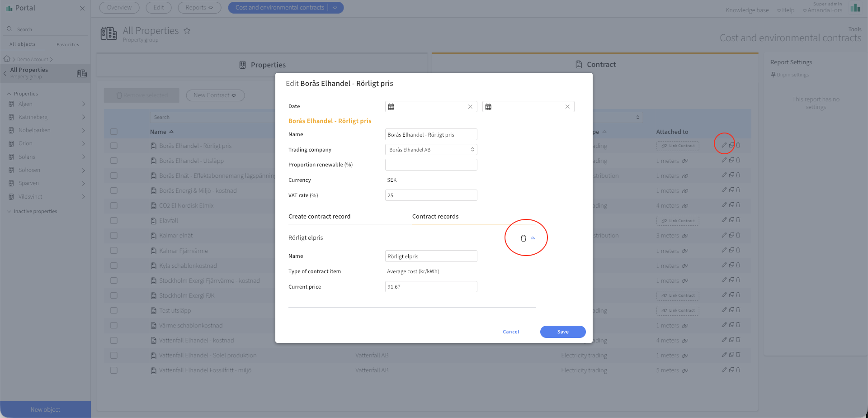The image size is (868, 418).
Task: Click the Proportion renewable (%) field
Action: pos(431,165)
